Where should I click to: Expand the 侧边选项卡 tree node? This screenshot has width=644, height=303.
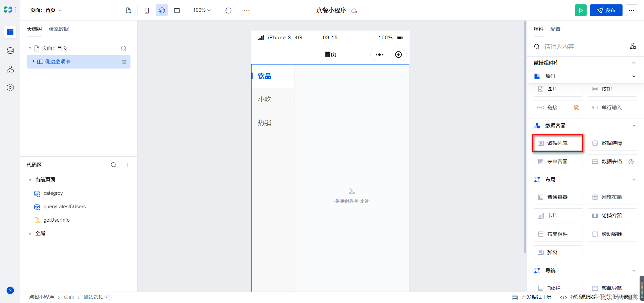(x=34, y=61)
